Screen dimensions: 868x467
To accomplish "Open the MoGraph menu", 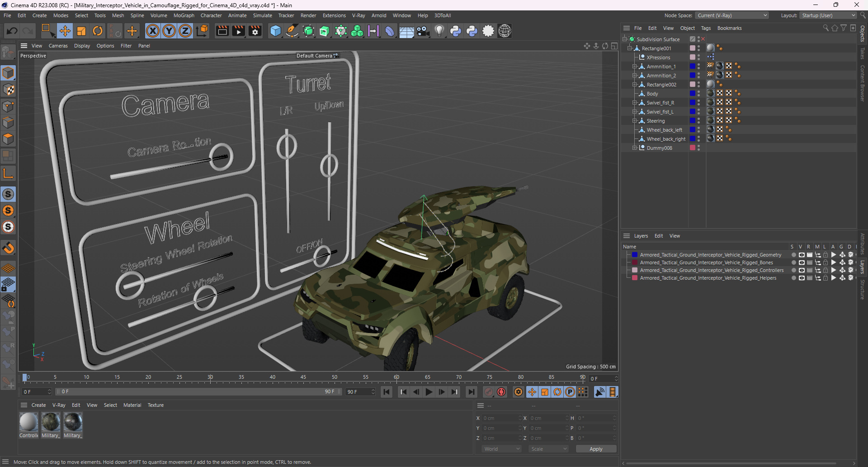I will point(184,15).
